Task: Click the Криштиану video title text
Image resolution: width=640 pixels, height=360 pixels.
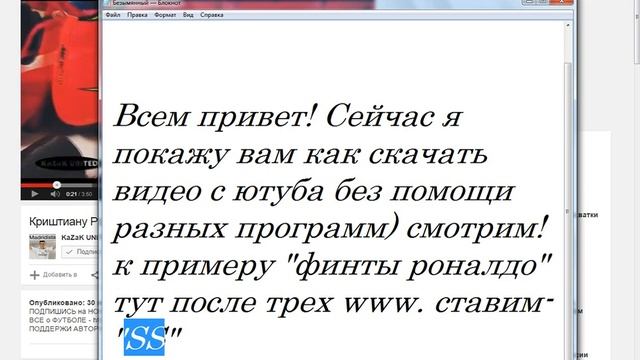Action: (x=64, y=221)
